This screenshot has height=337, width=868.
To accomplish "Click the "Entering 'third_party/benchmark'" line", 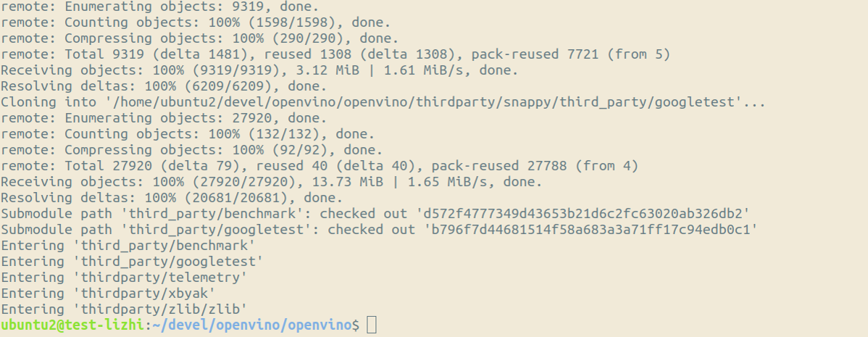I will pyautogui.click(x=128, y=246).
